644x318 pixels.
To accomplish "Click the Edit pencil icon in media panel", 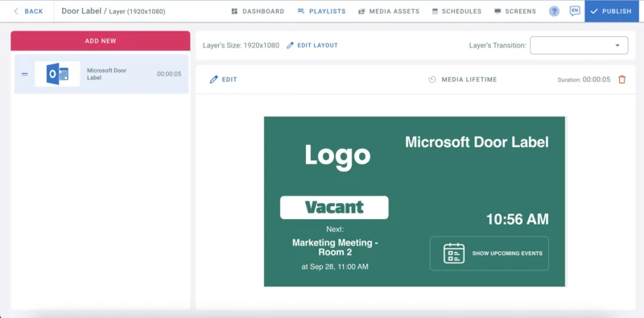I will [213, 80].
